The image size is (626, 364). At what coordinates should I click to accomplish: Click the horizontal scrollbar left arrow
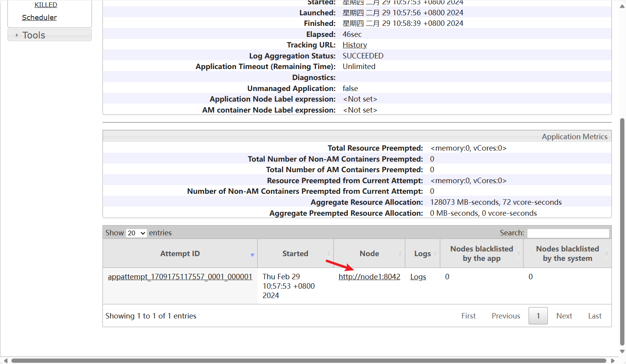(x=5, y=360)
